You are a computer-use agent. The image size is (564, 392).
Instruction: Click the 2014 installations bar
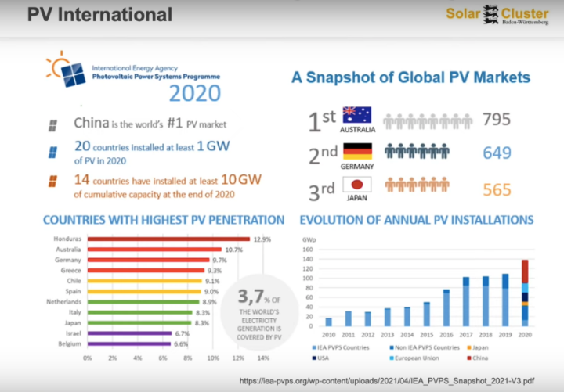(407, 317)
